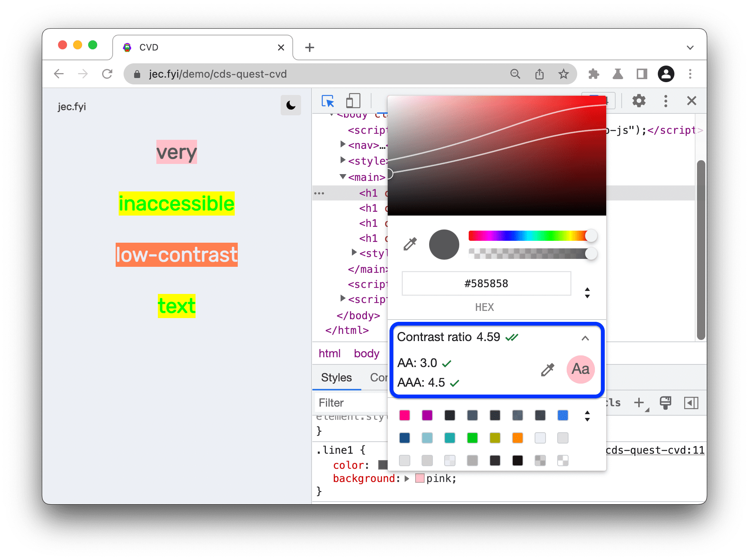The width and height of the screenshot is (749, 560).
Task: Close the DevTools panel
Action: pos(691,101)
